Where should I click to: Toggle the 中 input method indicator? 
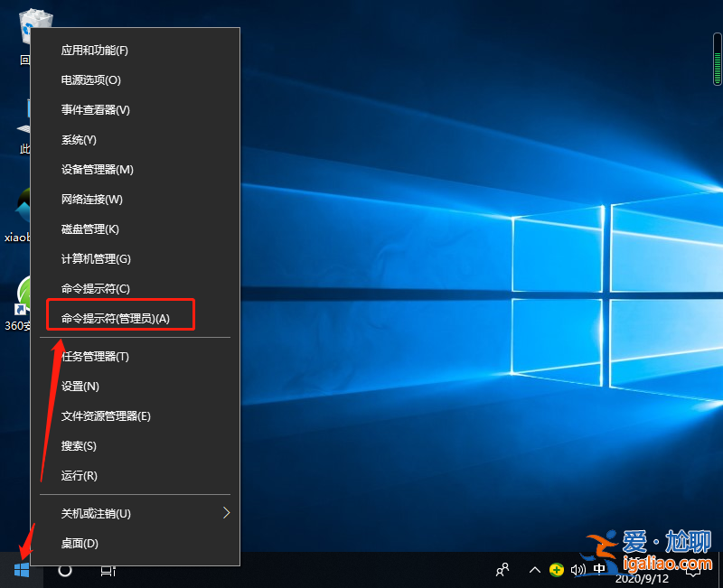tap(598, 570)
